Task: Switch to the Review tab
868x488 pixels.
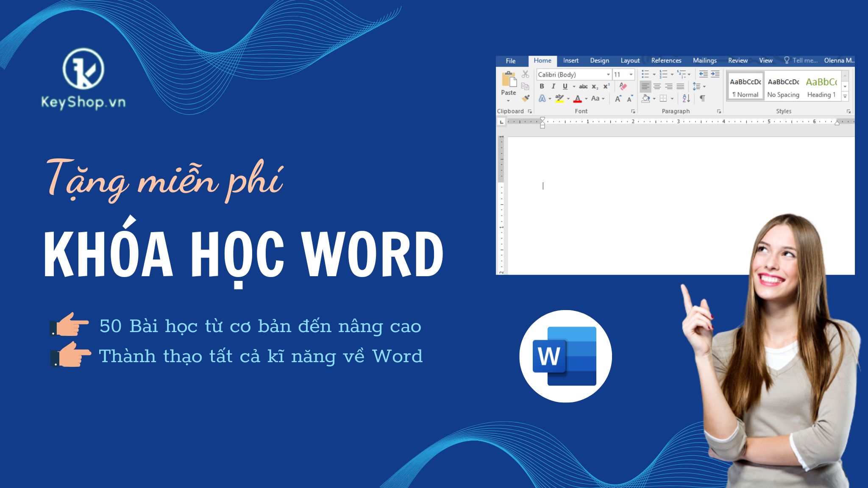Action: (x=738, y=61)
